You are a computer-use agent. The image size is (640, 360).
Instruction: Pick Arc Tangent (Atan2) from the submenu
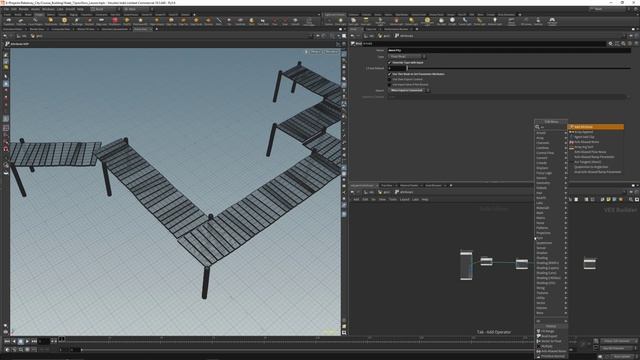tap(596, 162)
